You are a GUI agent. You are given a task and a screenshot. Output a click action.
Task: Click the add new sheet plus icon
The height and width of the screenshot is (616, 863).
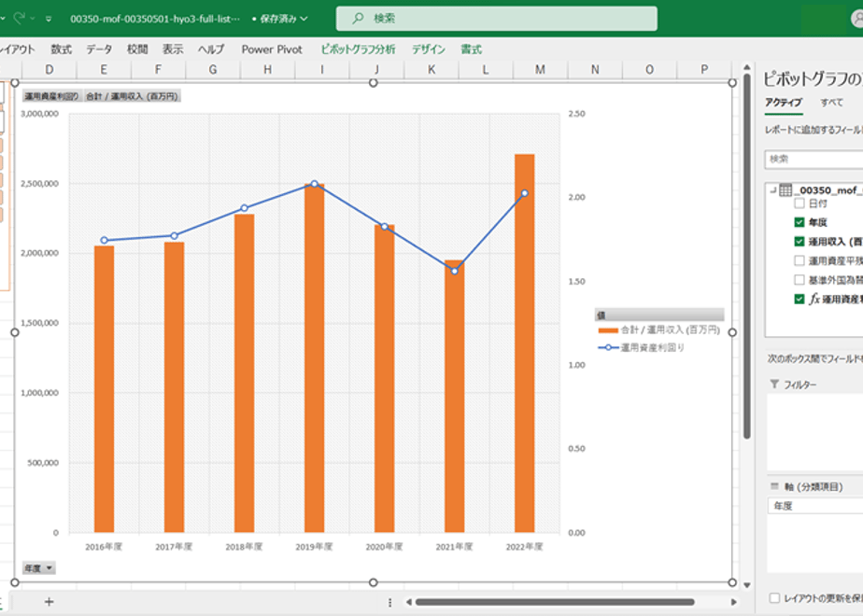pos(49,602)
